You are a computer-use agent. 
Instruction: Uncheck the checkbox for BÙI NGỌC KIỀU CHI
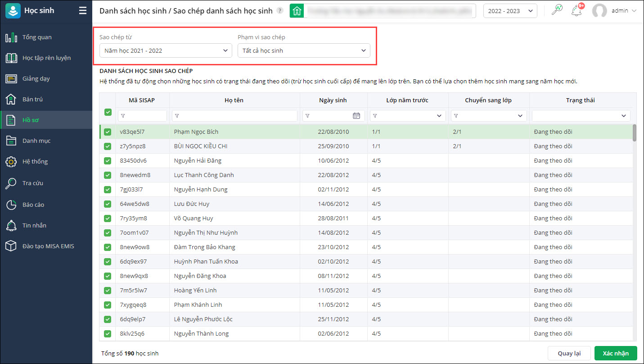click(x=108, y=146)
